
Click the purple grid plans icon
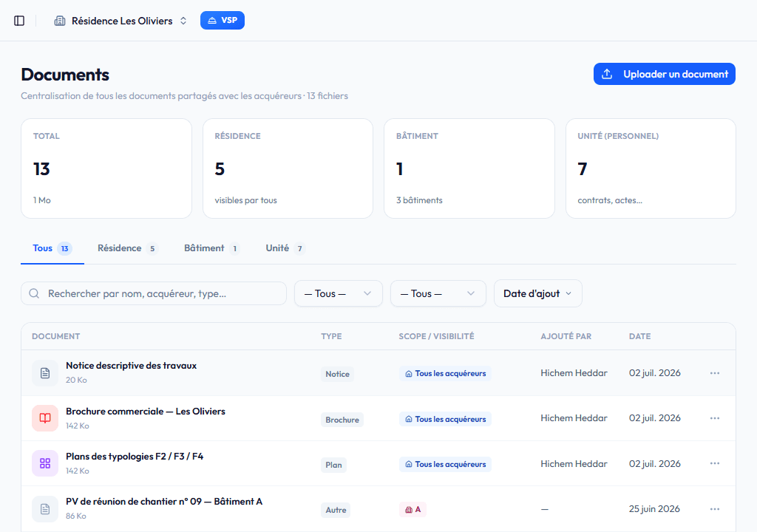(45, 463)
